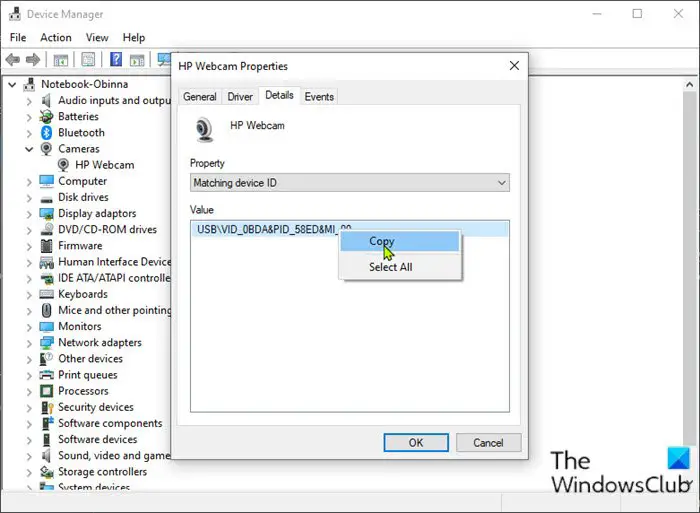The width and height of the screenshot is (700, 513).
Task: Select the Details tab
Action: coord(279,95)
